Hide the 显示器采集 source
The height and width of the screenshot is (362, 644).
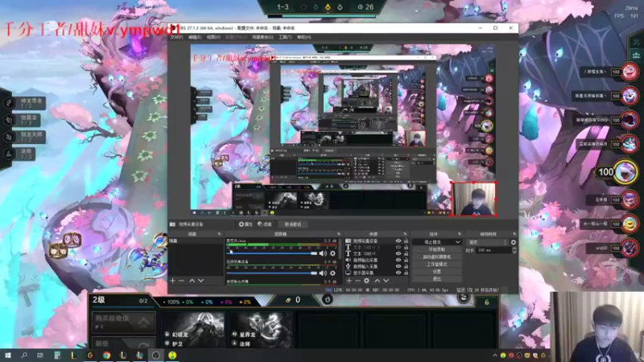pos(398,273)
